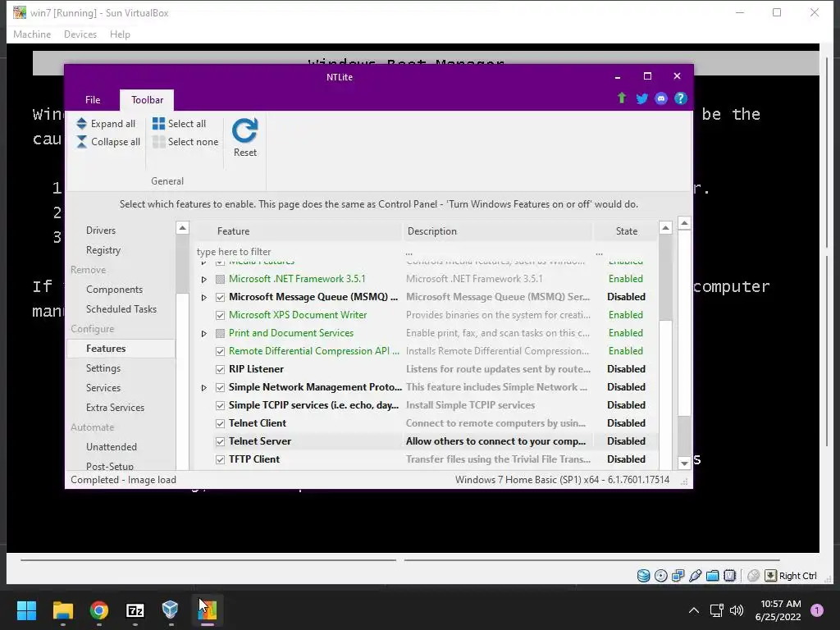Click VirtualBox USB status icon
This screenshot has height=630, width=840.
point(696,576)
